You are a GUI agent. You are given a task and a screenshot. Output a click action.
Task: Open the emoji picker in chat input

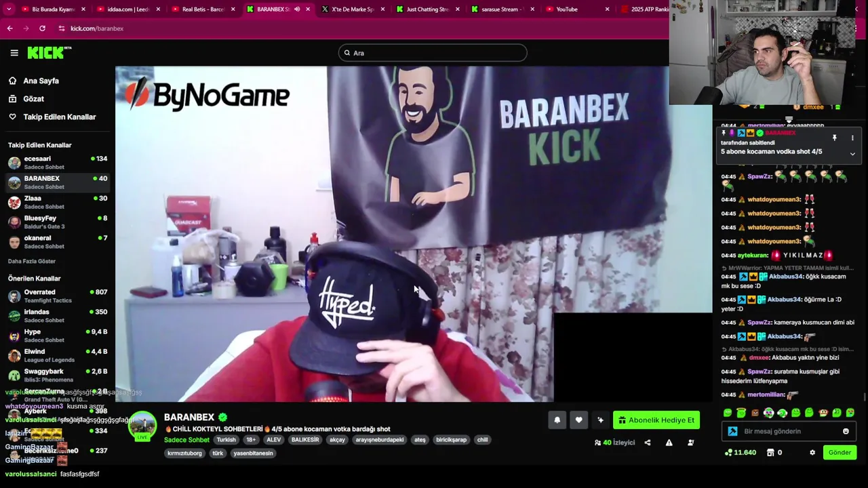point(846,431)
